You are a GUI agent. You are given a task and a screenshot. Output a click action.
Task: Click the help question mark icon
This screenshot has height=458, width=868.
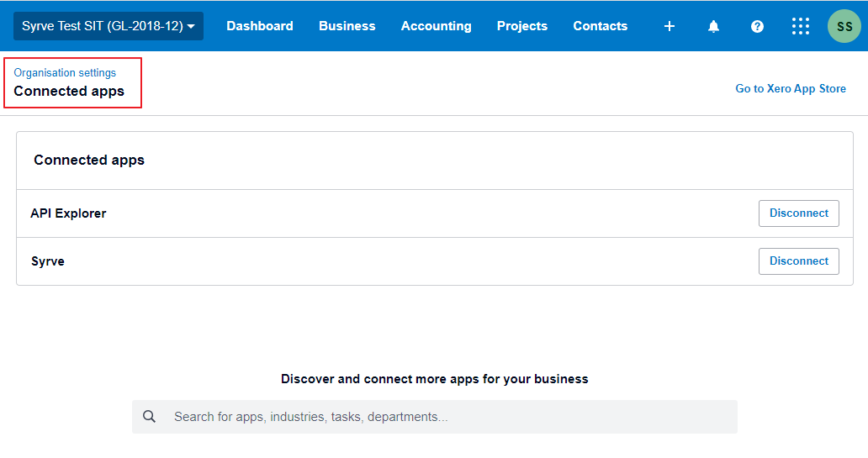pos(757,26)
